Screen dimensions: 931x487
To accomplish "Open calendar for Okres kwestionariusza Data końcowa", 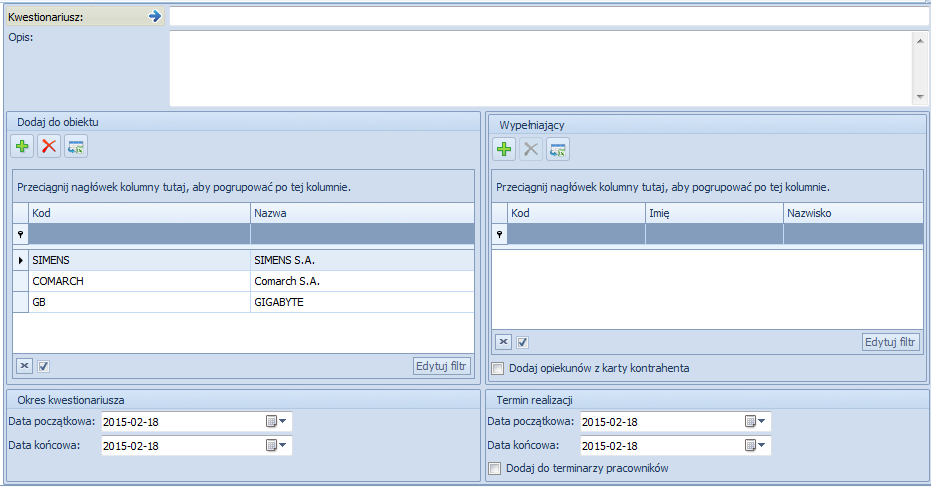I will tap(276, 445).
